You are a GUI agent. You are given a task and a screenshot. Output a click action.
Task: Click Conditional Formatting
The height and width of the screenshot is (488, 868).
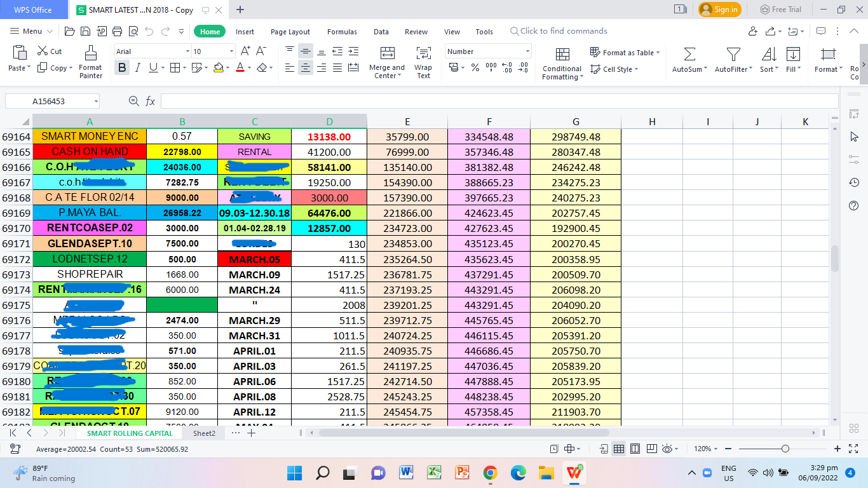pos(562,64)
